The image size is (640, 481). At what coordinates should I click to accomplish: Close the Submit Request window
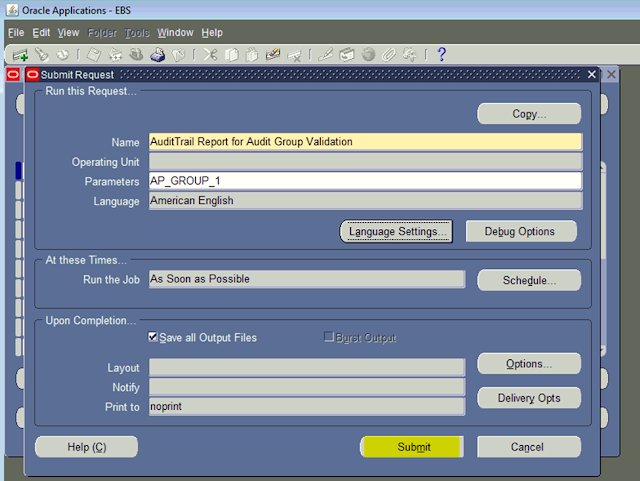pos(592,75)
